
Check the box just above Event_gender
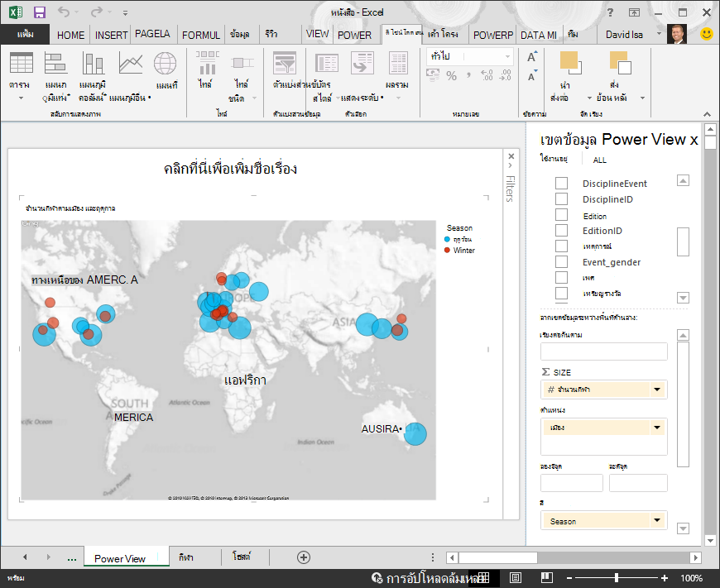click(x=561, y=246)
